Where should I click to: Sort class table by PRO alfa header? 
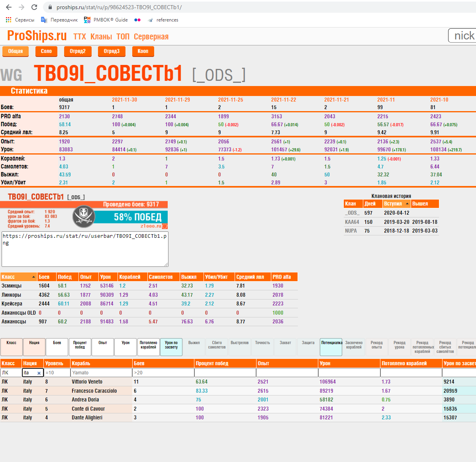(x=284, y=277)
